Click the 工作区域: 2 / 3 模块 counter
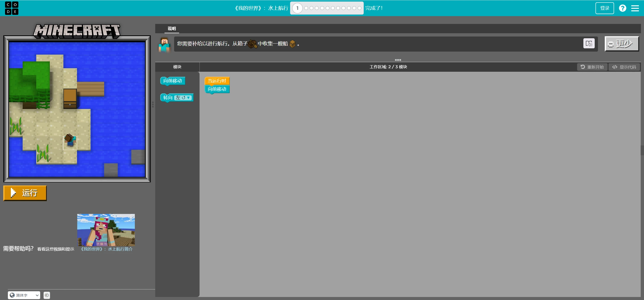The image size is (644, 300). (x=388, y=67)
